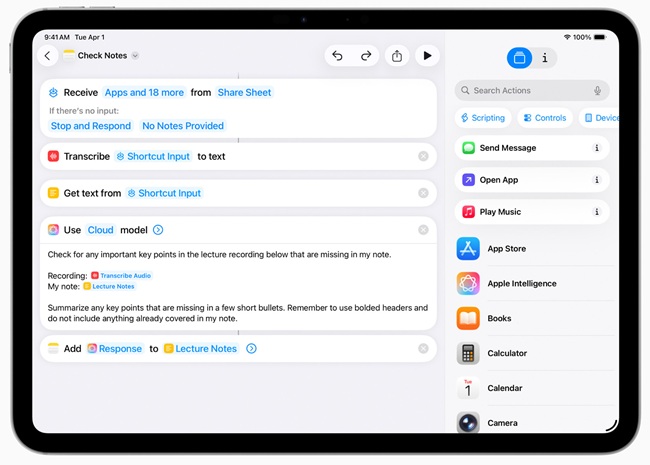Tap the 9:41 AM clock in status bar
Screen dimensions: 650x465
57,37
